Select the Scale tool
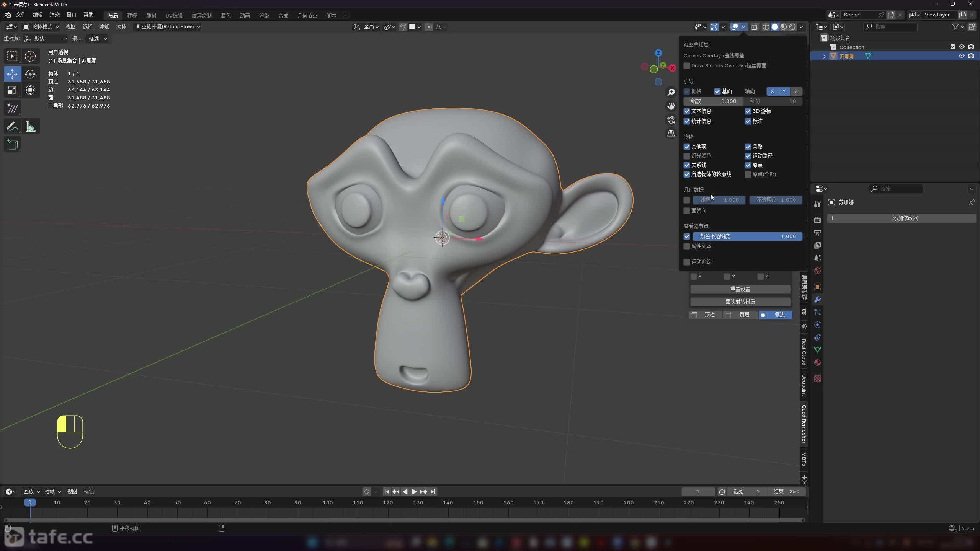This screenshot has width=980, height=551. tap(12, 90)
